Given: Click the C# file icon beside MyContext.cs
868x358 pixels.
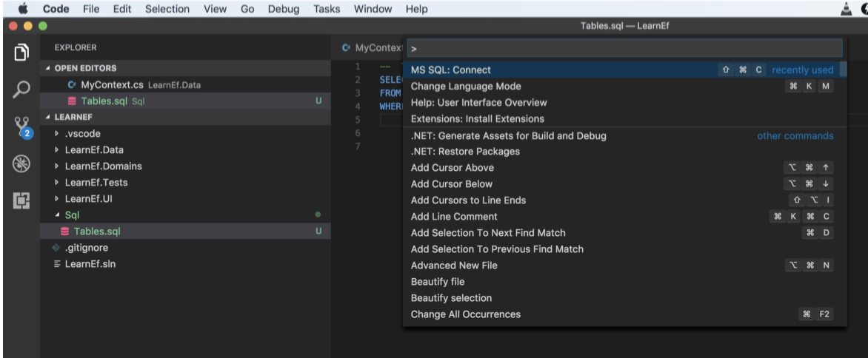Looking at the screenshot, I should [x=71, y=85].
